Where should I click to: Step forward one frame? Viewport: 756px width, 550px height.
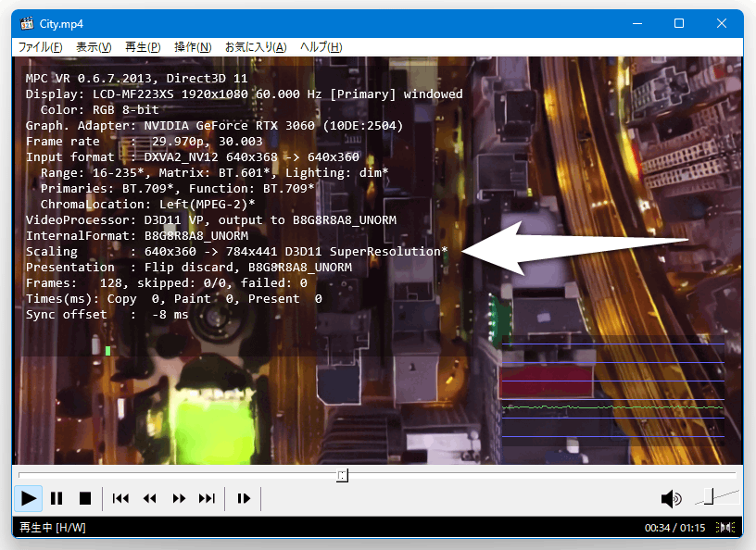coord(244,498)
